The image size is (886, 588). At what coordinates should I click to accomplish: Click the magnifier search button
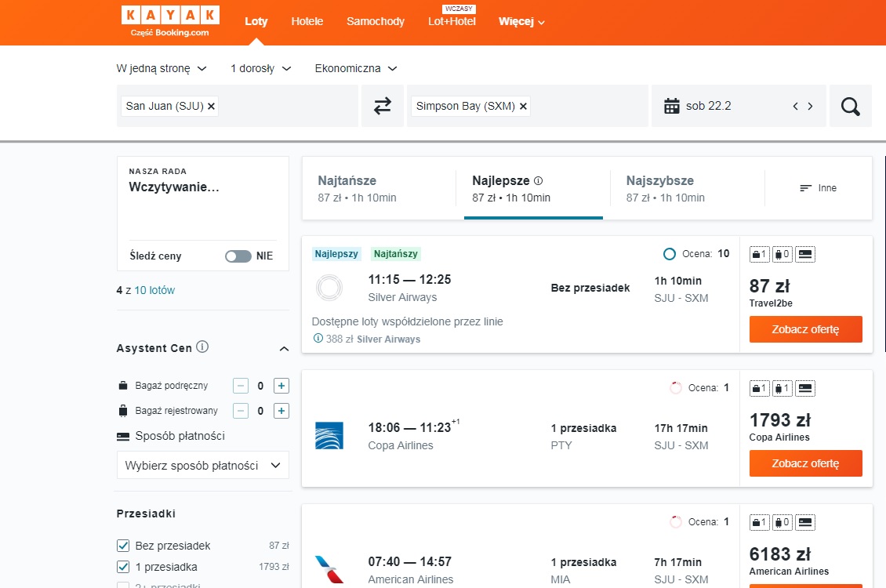tap(851, 106)
